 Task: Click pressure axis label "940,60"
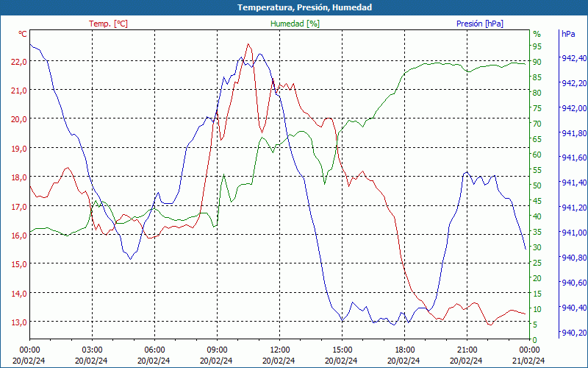pos(573,283)
